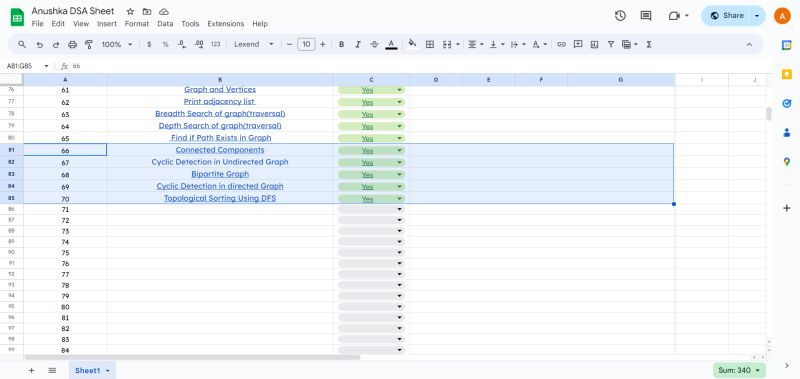Viewport: 800px width, 379px height.
Task: Open Google Keep in side panel
Action: tap(787, 74)
